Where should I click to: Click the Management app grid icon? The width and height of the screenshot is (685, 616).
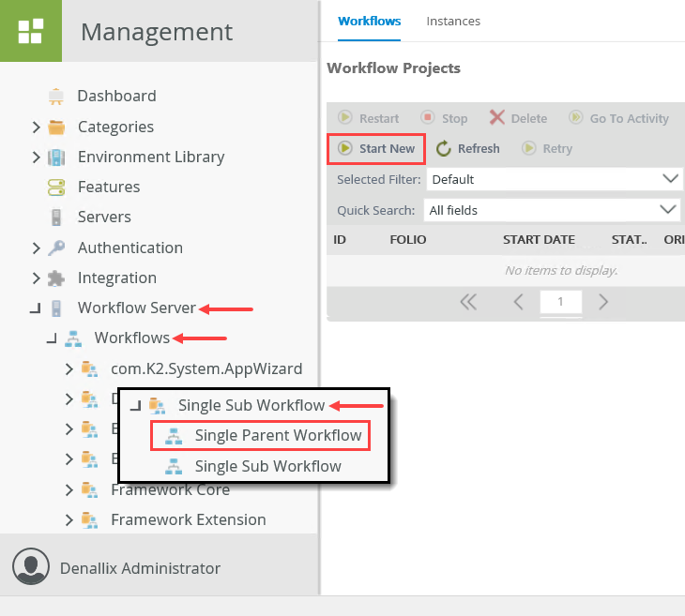point(31,31)
